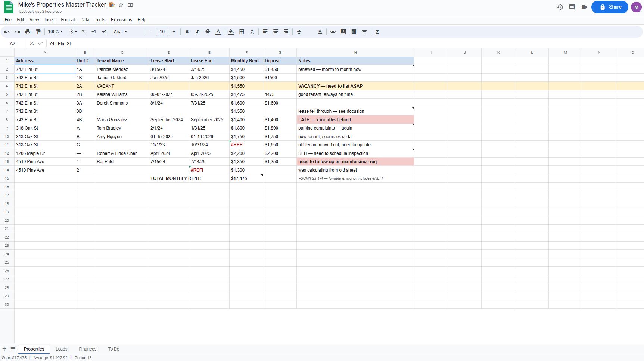Create a filter with the funnel icon

click(364, 32)
